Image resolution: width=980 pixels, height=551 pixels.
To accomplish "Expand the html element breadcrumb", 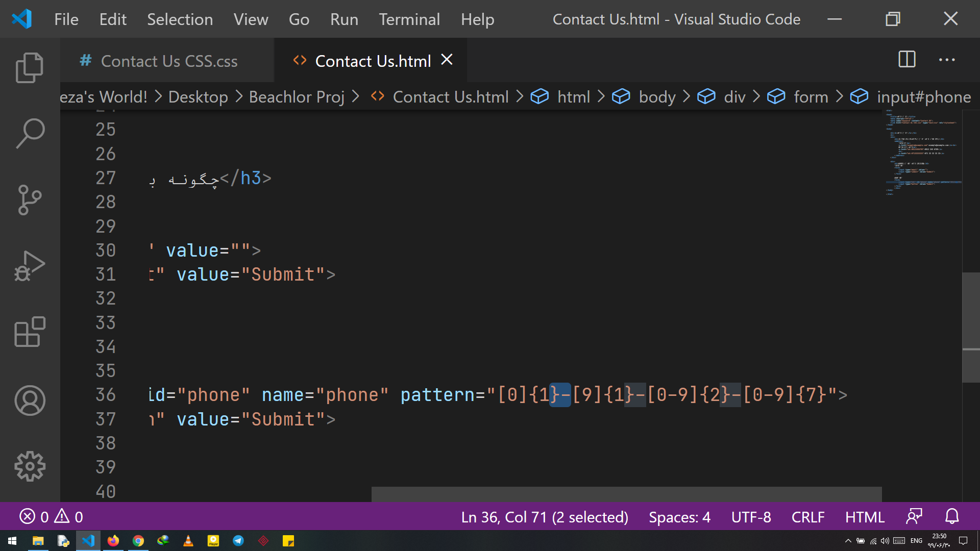I will (x=560, y=96).
